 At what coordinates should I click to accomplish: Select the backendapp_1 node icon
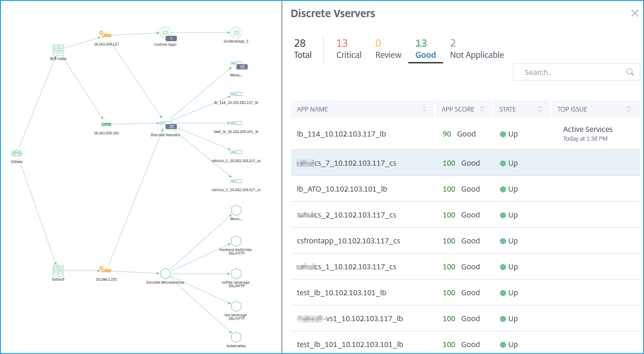[236, 32]
